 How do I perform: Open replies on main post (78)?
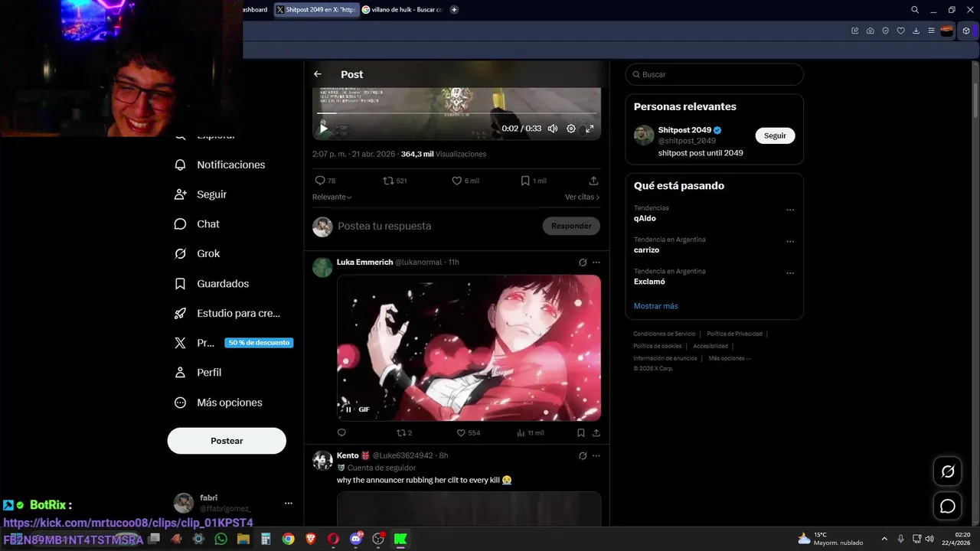click(325, 181)
